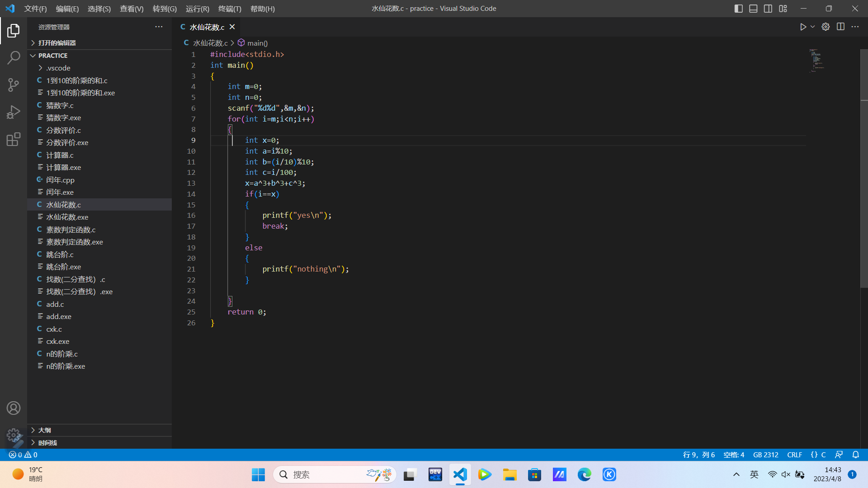This screenshot has height=488, width=868.
Task: Click the CRLF line-ending indicator
Action: 794,455
